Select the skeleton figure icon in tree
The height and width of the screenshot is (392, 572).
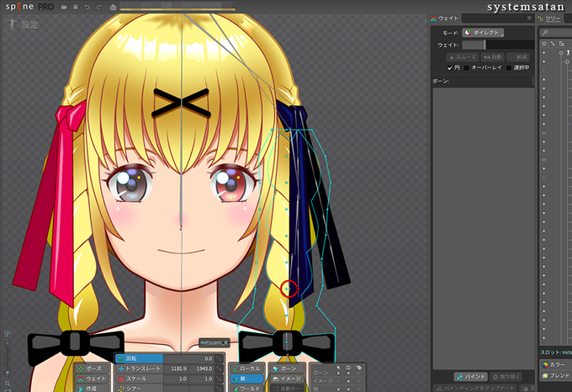569,53
